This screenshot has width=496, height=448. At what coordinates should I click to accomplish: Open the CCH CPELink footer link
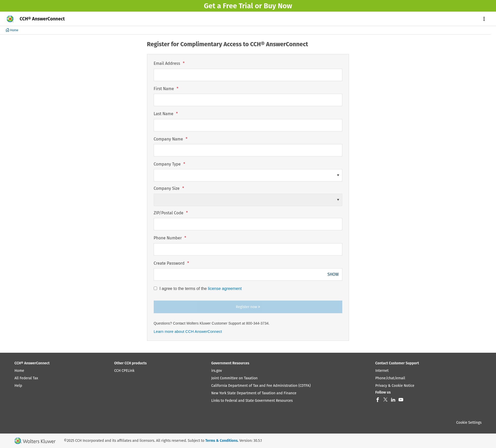[124, 371]
